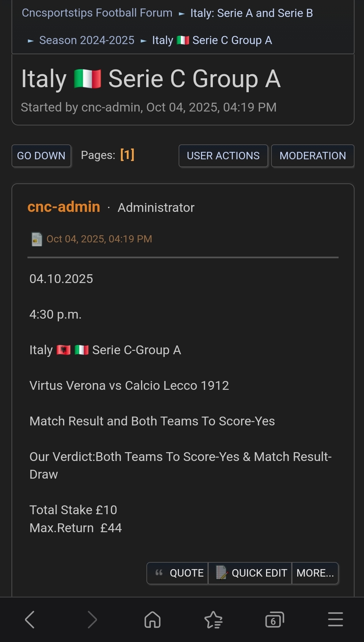The width and height of the screenshot is (364, 642).
Task: Tap the browser back arrow
Action: (30, 620)
